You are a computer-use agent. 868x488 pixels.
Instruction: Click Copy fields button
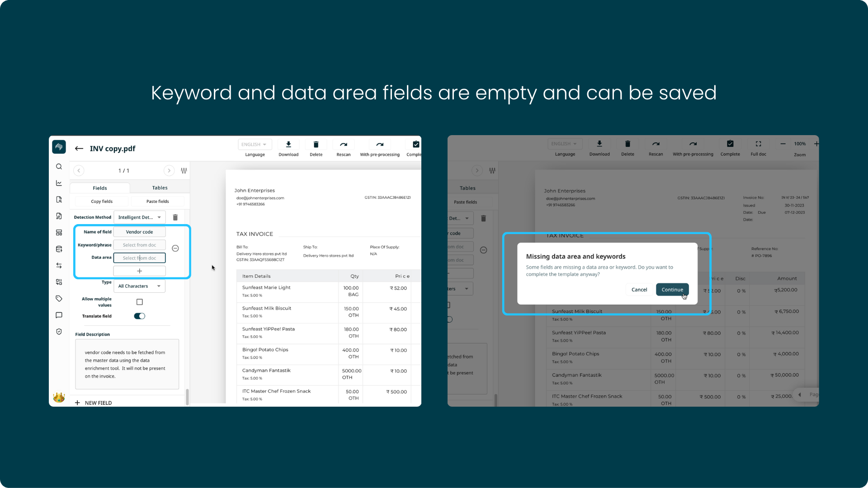[x=102, y=202]
